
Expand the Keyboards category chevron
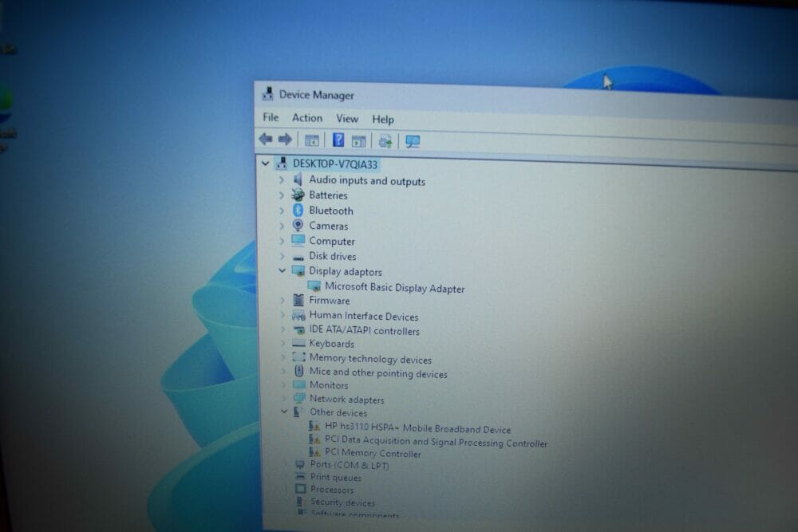click(x=283, y=343)
